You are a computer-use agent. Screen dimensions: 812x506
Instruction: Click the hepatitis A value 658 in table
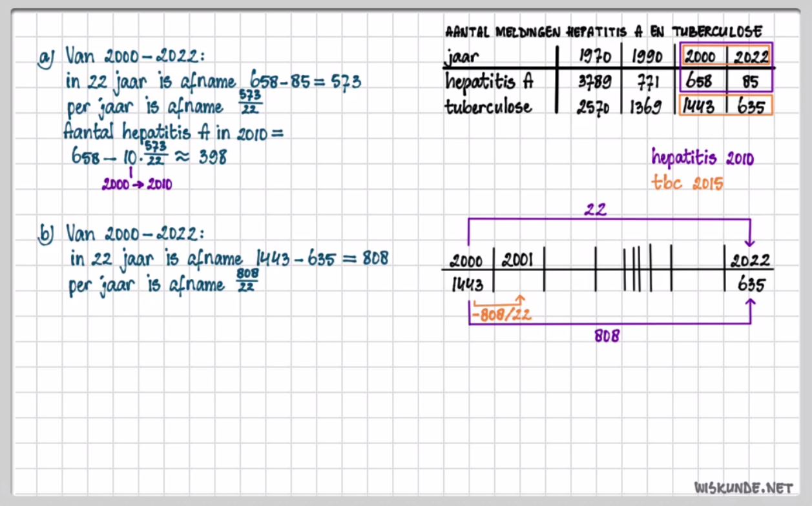(698, 82)
